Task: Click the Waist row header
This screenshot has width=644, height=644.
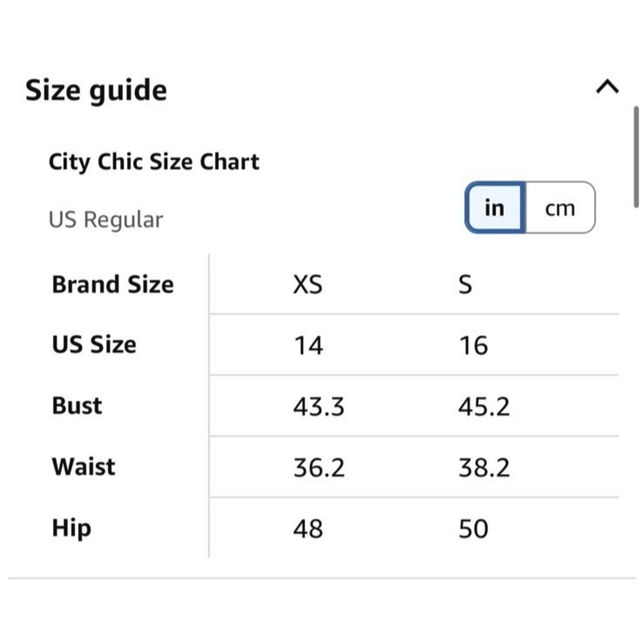Action: click(83, 466)
